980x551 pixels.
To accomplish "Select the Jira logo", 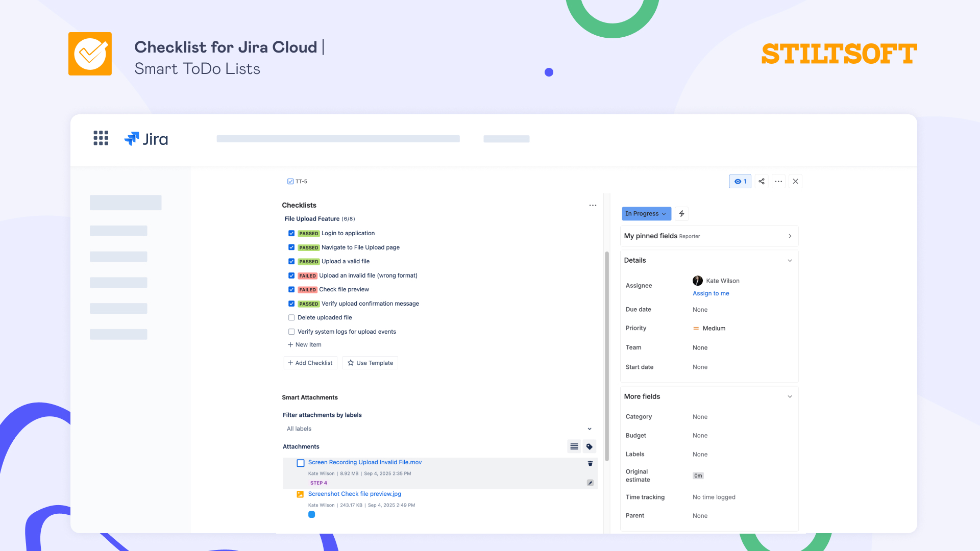I will [146, 139].
